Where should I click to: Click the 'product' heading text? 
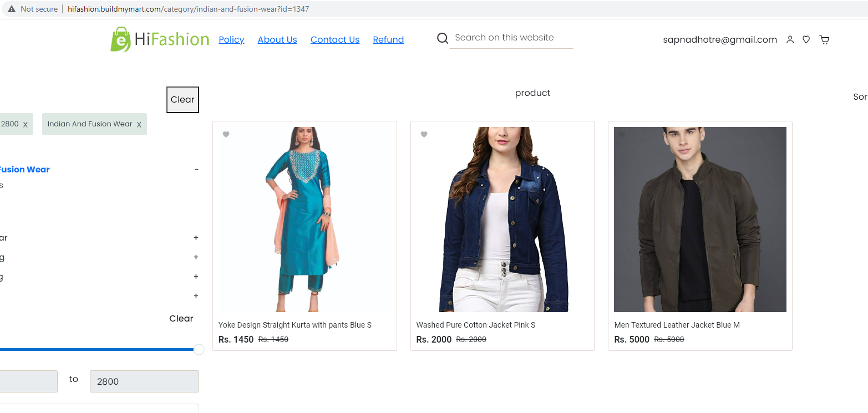pyautogui.click(x=532, y=93)
